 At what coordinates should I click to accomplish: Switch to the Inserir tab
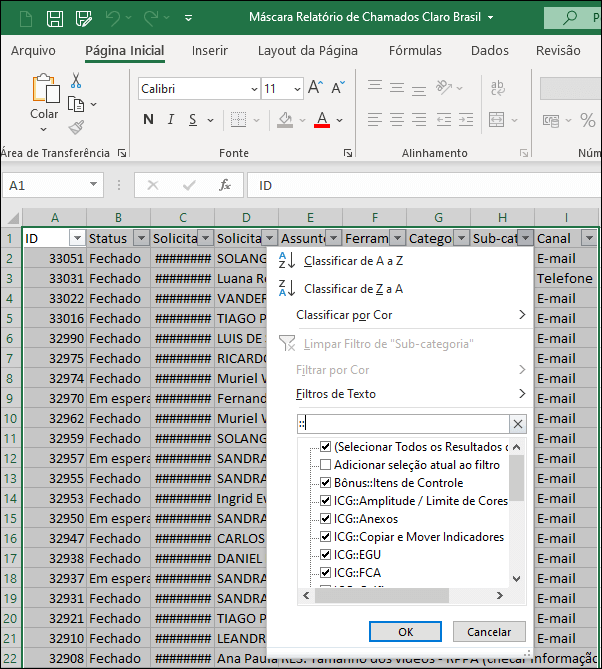pyautogui.click(x=209, y=51)
